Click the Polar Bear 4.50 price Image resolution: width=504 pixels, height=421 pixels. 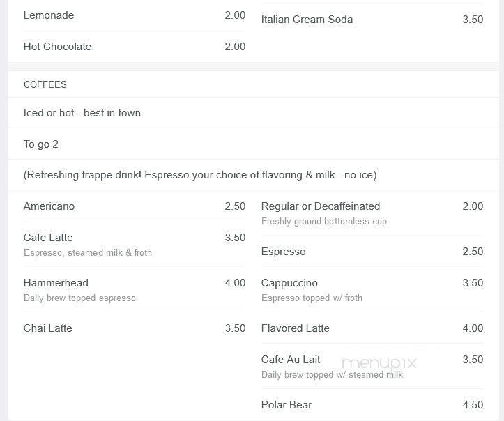473,405
